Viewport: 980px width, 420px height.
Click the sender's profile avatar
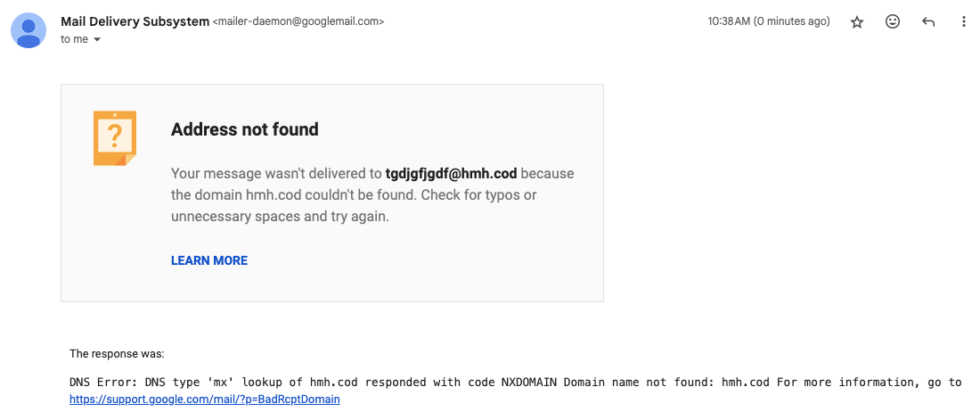(x=29, y=30)
